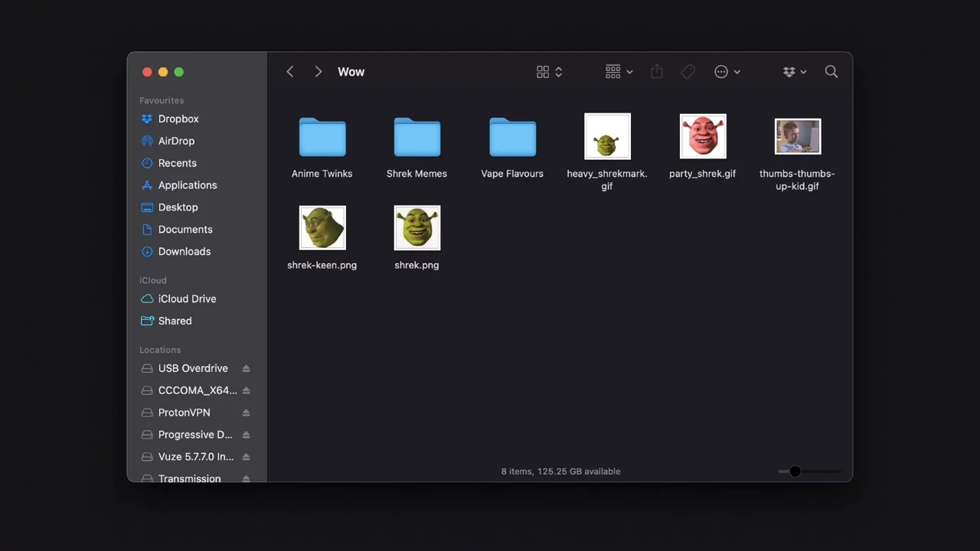Click the Edit Tags toolbar icon
This screenshot has height=551, width=980.
pyautogui.click(x=688, y=72)
